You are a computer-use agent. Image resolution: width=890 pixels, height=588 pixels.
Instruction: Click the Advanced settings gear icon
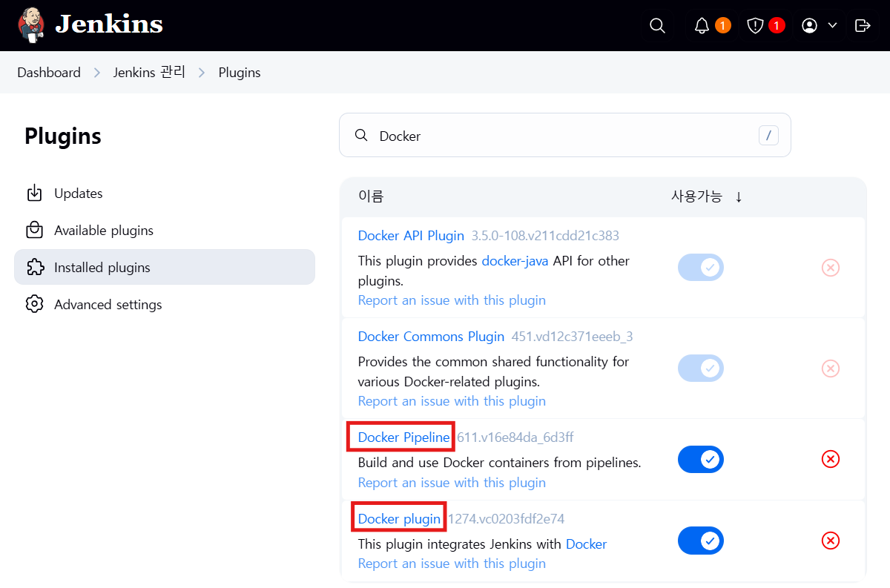[34, 305]
